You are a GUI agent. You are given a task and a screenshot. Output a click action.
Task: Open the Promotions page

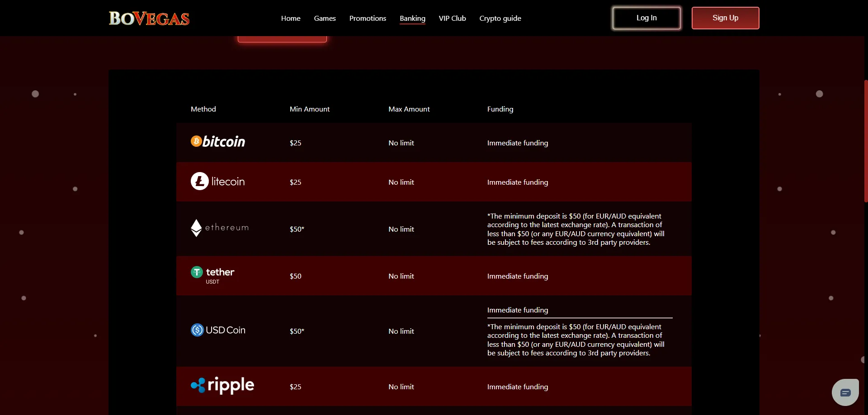(368, 19)
